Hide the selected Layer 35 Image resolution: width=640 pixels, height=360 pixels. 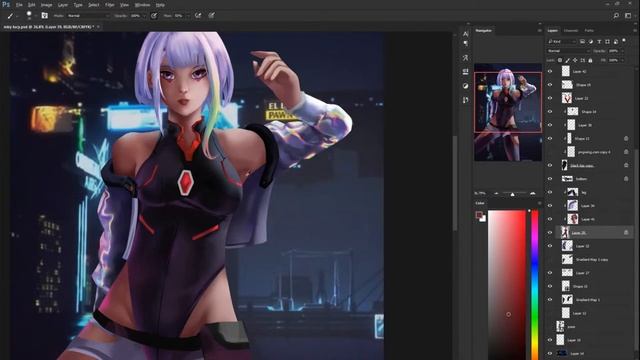pyautogui.click(x=550, y=233)
